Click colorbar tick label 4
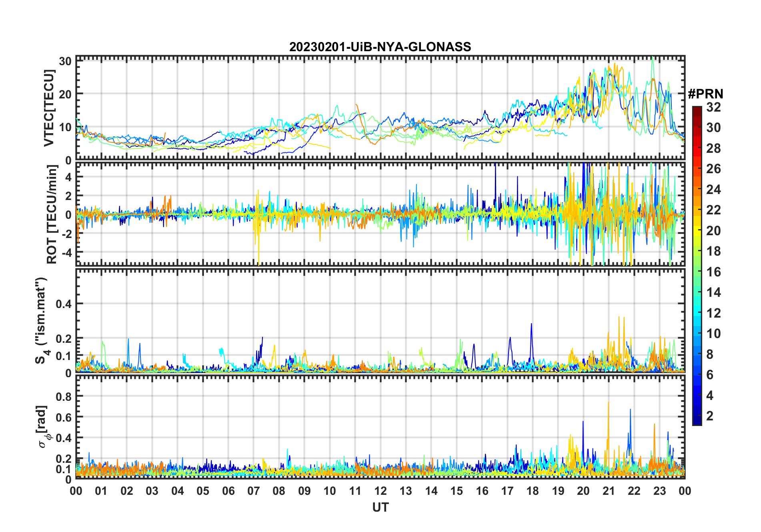This screenshot has height=532, width=761. (x=710, y=396)
